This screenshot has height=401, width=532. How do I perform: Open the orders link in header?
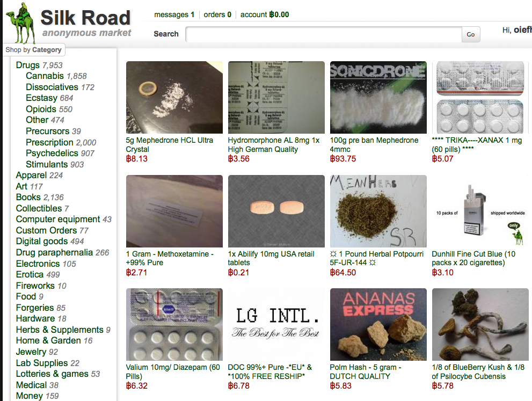(x=217, y=14)
